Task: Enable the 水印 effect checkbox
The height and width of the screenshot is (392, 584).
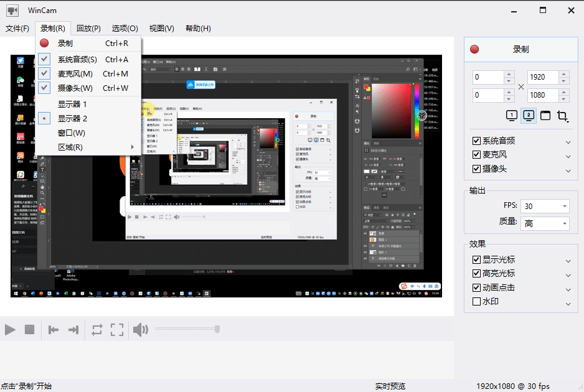Action: coord(477,301)
